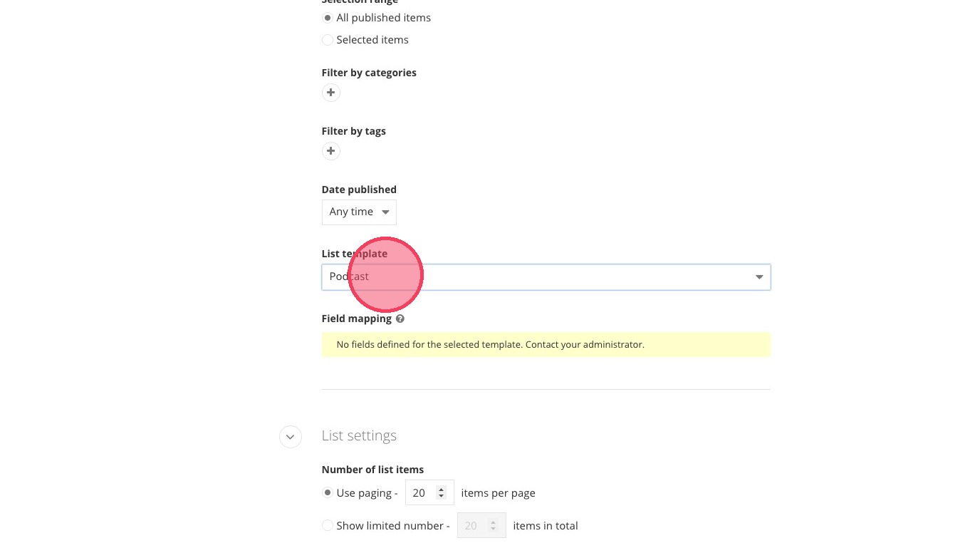The width and height of the screenshot is (980, 548).
Task: Choose the Selected items radio option
Action: pyautogui.click(x=328, y=40)
